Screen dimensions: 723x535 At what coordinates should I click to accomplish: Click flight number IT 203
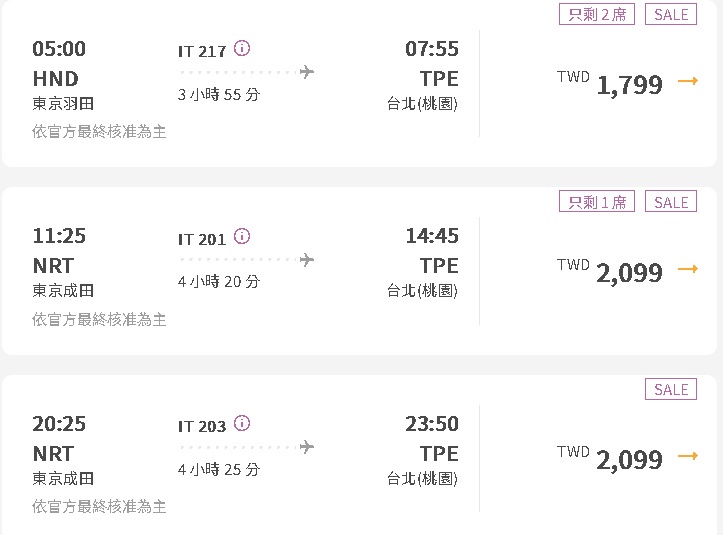(x=202, y=426)
